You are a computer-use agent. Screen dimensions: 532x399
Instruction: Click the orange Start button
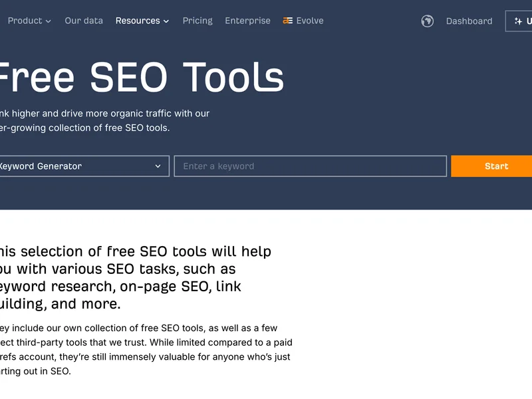[491, 166]
